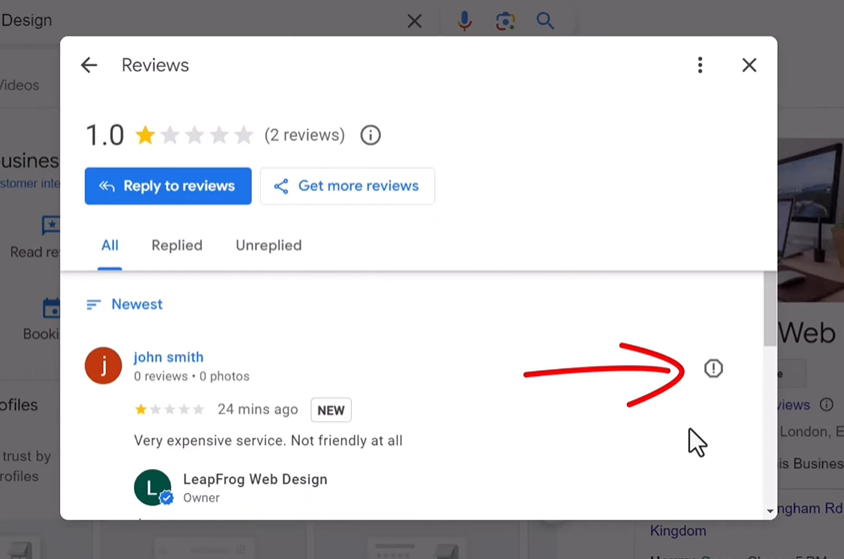Flag john smith's review using report icon
The height and width of the screenshot is (559, 844).
tap(713, 369)
